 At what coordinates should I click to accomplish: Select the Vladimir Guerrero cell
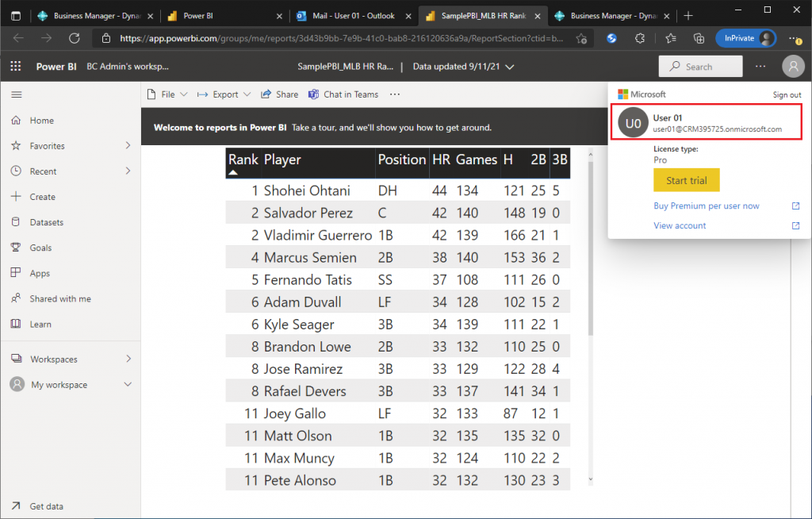point(318,236)
